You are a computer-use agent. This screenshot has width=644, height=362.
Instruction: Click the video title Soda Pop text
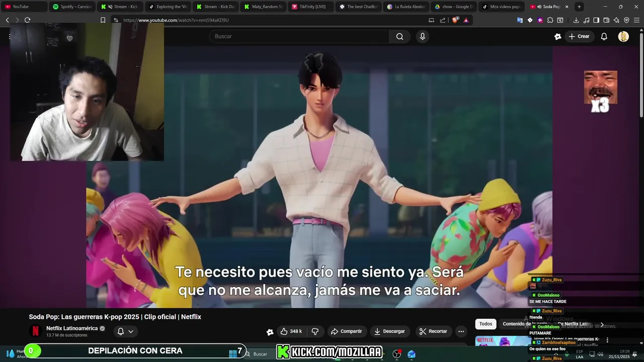tap(115, 317)
